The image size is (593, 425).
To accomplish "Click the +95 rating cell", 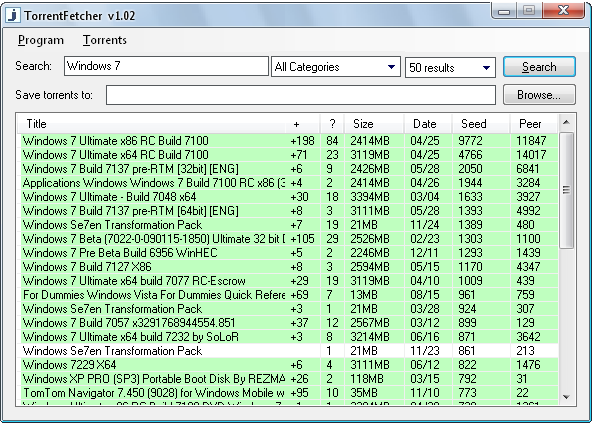I will point(299,392).
